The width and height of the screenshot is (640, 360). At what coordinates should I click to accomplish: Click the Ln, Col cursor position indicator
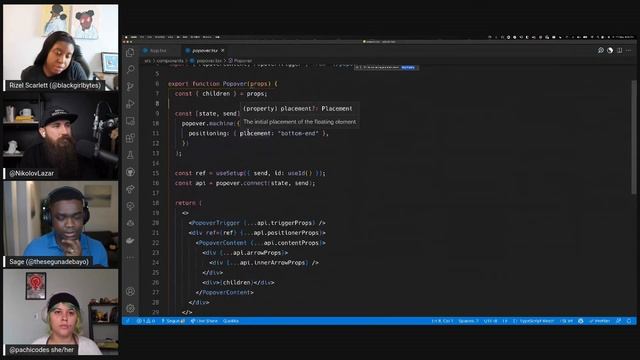click(x=442, y=321)
